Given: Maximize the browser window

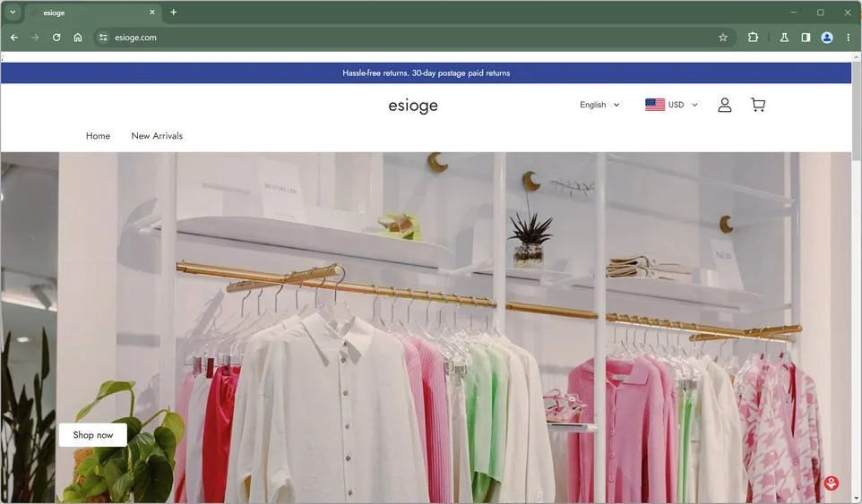Looking at the screenshot, I should (820, 12).
